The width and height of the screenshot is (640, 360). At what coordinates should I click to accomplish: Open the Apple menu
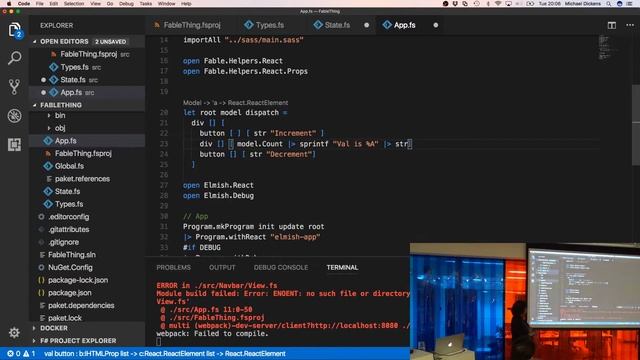9,4
